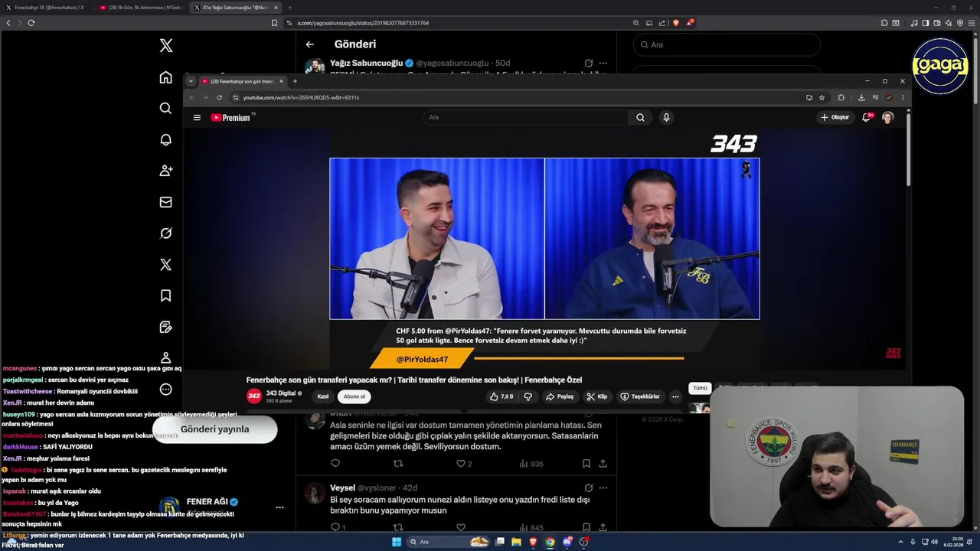Open the Grok icon in X sidebar

point(165,233)
